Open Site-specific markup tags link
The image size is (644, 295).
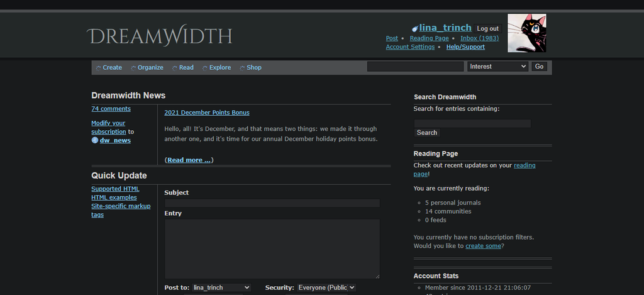point(121,210)
